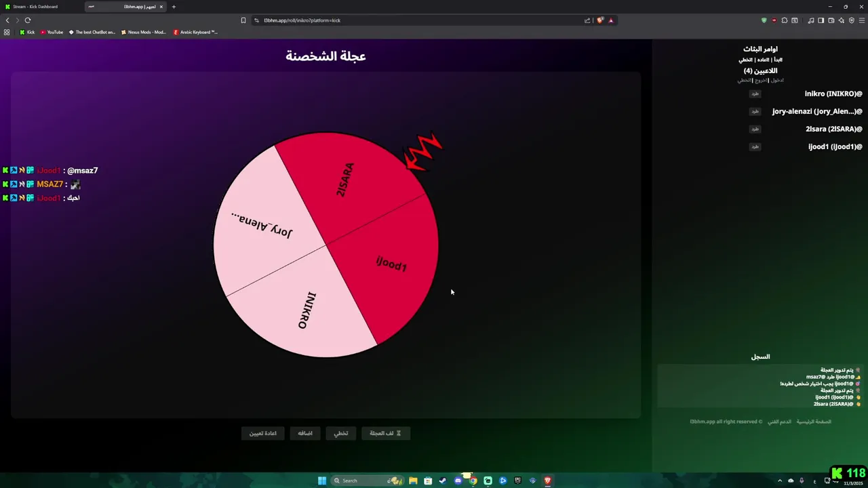868x488 pixels.
Task: Open the browser hamburger menu
Action: click(x=861, y=20)
